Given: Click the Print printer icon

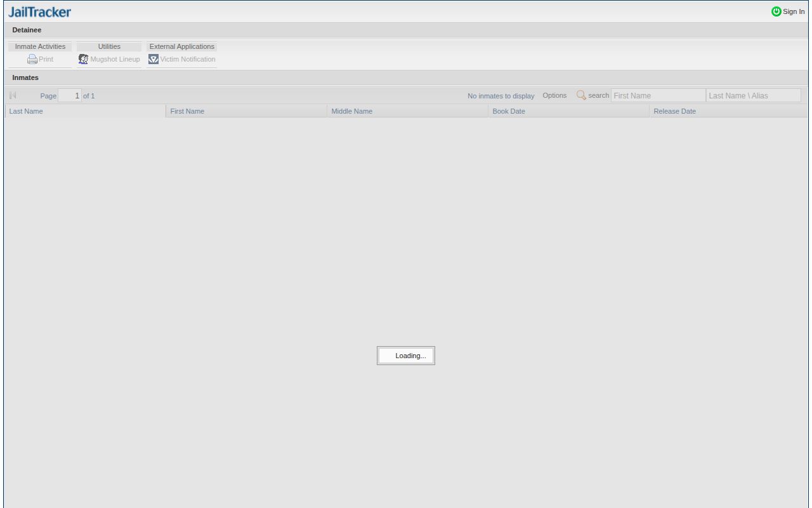Looking at the screenshot, I should (32, 60).
